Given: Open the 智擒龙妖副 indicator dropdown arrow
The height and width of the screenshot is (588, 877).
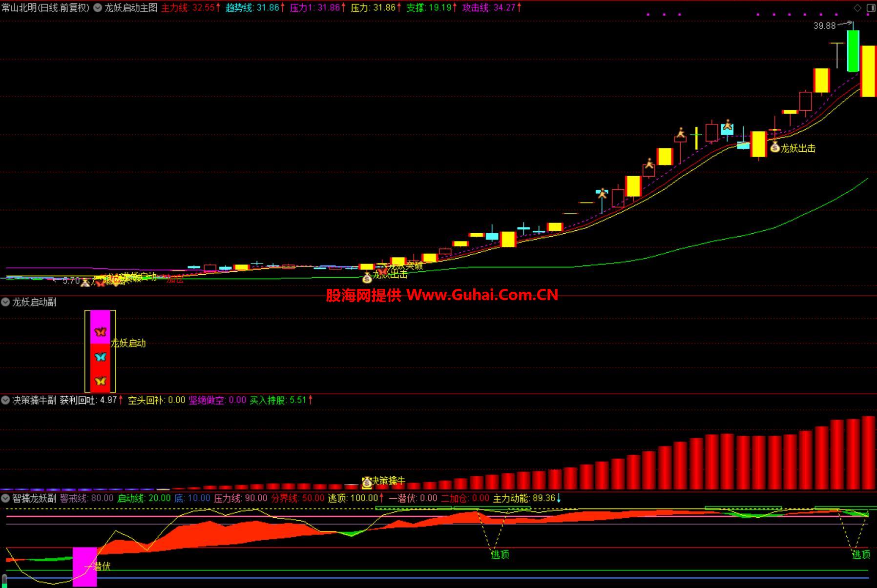Looking at the screenshot, I should [x=5, y=498].
